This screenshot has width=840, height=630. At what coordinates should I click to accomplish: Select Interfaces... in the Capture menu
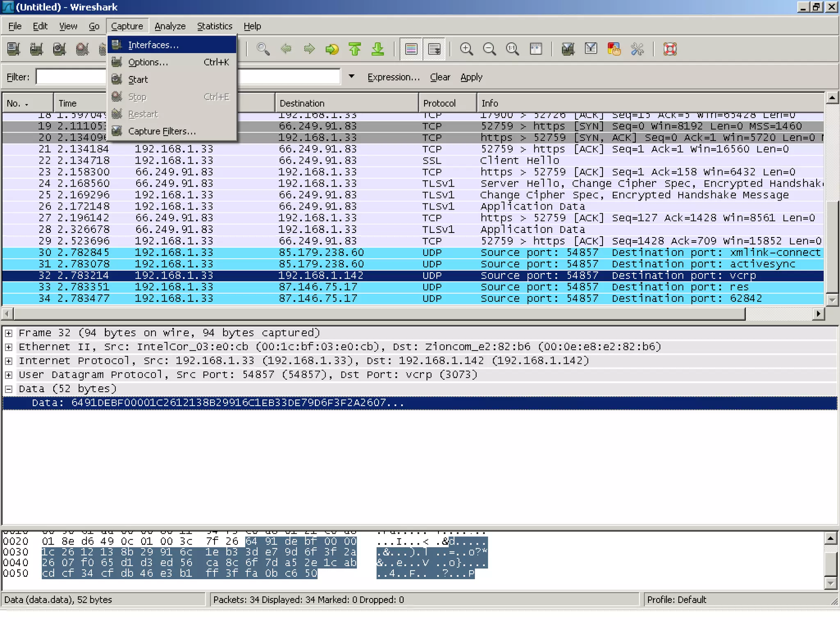point(153,45)
